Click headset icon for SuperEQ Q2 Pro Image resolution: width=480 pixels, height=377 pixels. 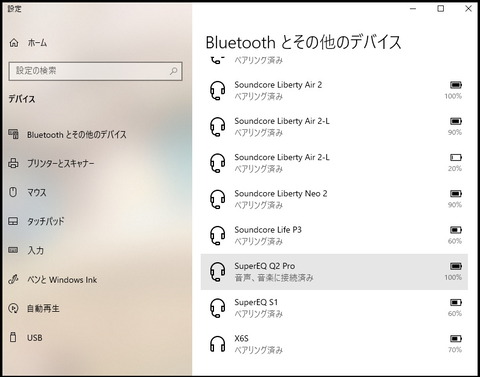217,272
